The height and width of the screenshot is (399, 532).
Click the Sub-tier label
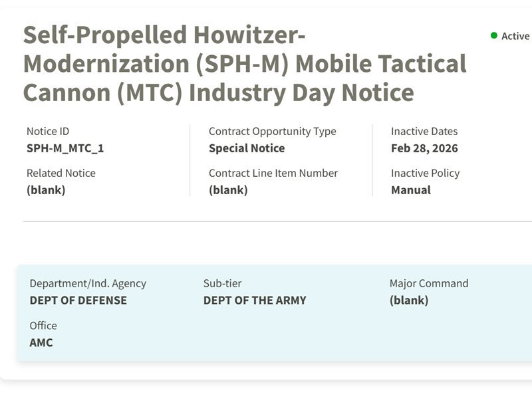(222, 283)
